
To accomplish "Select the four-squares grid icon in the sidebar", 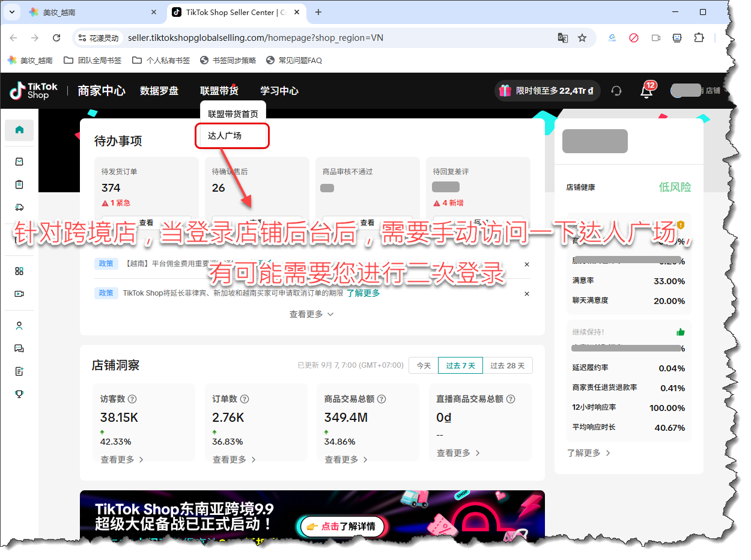I will [x=19, y=271].
